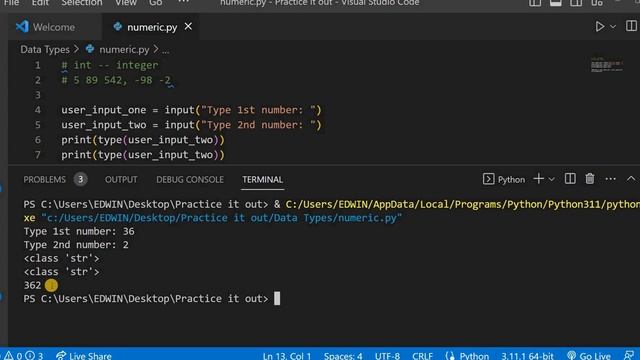Toggle primary side bar layout icon

pyautogui.click(x=535, y=3)
